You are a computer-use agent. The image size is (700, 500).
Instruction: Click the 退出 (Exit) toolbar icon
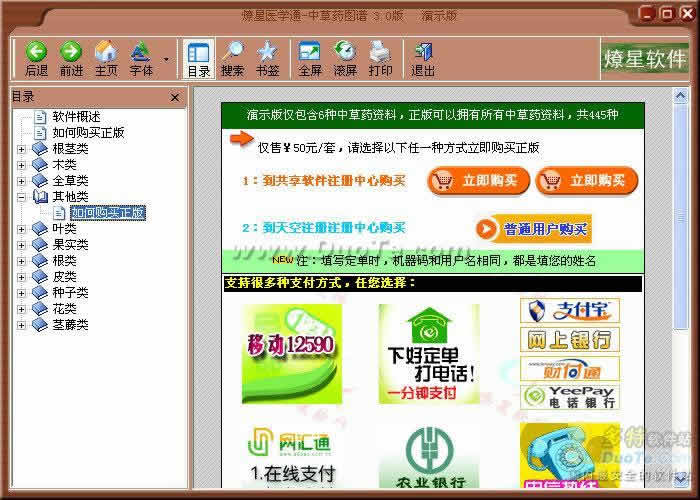423,58
